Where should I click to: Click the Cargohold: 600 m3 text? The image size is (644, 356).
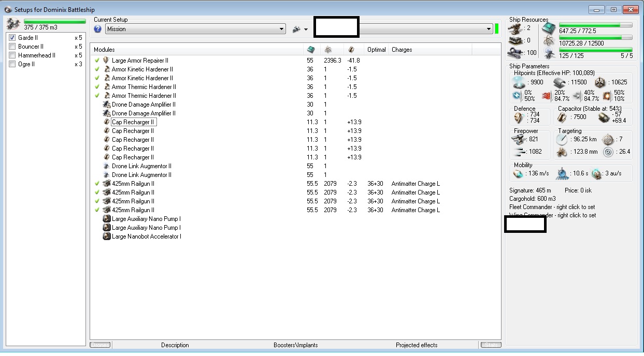[x=533, y=199]
